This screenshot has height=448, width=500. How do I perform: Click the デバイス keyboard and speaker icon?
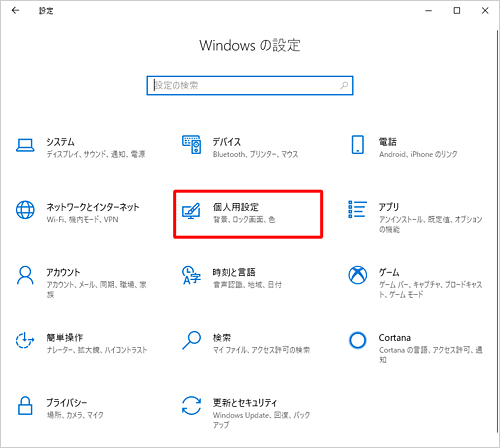192,145
